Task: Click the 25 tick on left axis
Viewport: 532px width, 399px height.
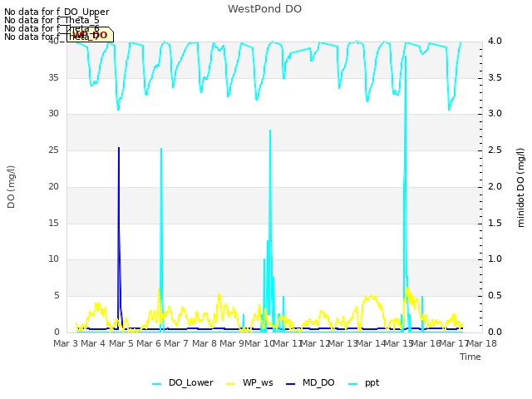Action: pyautogui.click(x=53, y=150)
